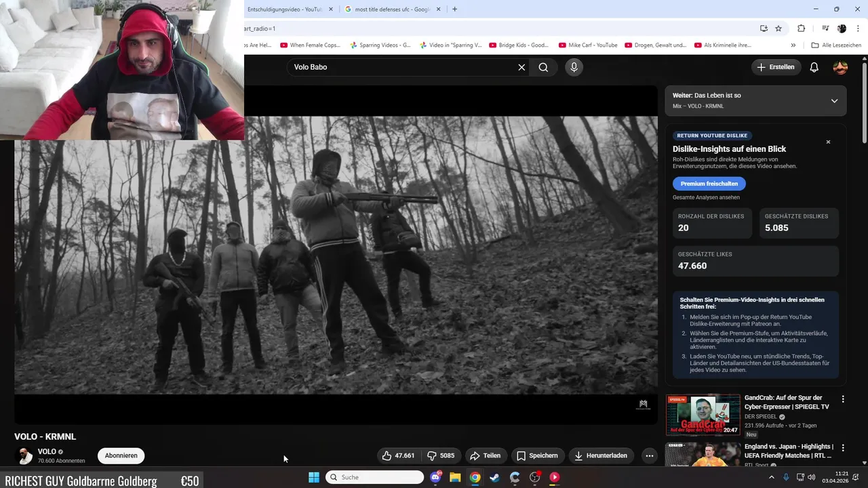Open volume control in system tray
This screenshot has height=488, width=868.
coord(812,477)
